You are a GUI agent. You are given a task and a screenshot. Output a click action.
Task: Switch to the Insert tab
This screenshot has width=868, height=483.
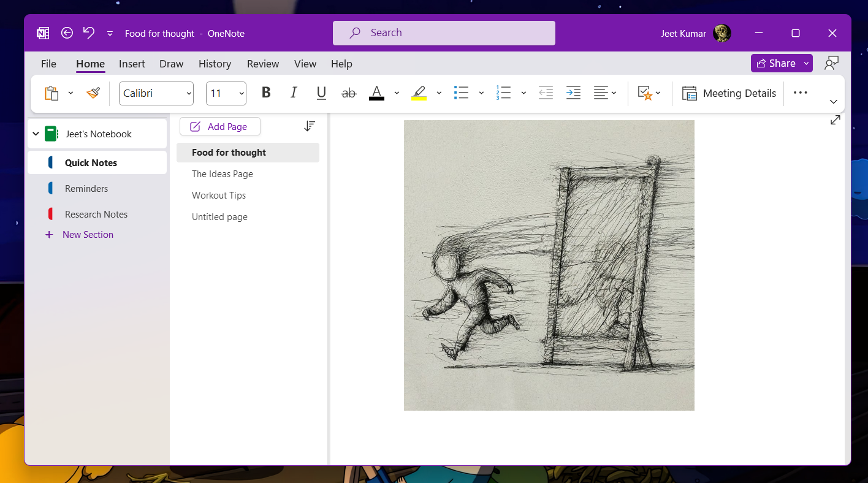point(132,64)
